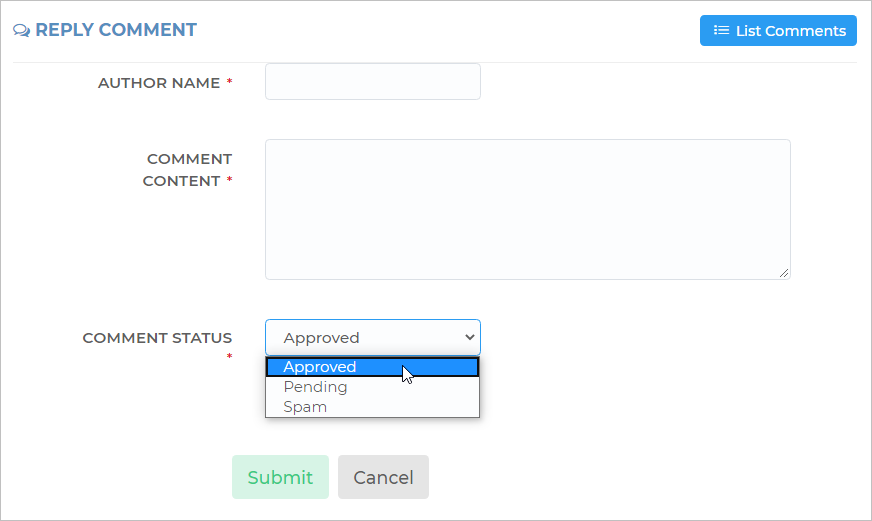Click the chat bubbles icon beside Reply Comment
This screenshot has width=872, height=521.
point(22,30)
